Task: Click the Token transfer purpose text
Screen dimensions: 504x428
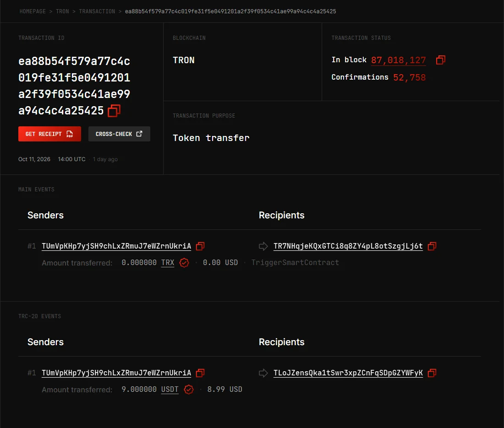Action: (x=211, y=138)
